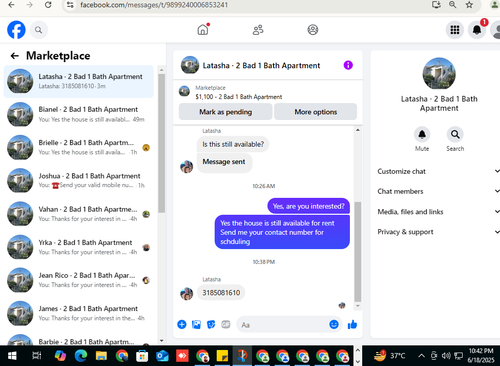500x366 pixels.
Task: Click the 'Message sent' bubble
Action: click(224, 163)
